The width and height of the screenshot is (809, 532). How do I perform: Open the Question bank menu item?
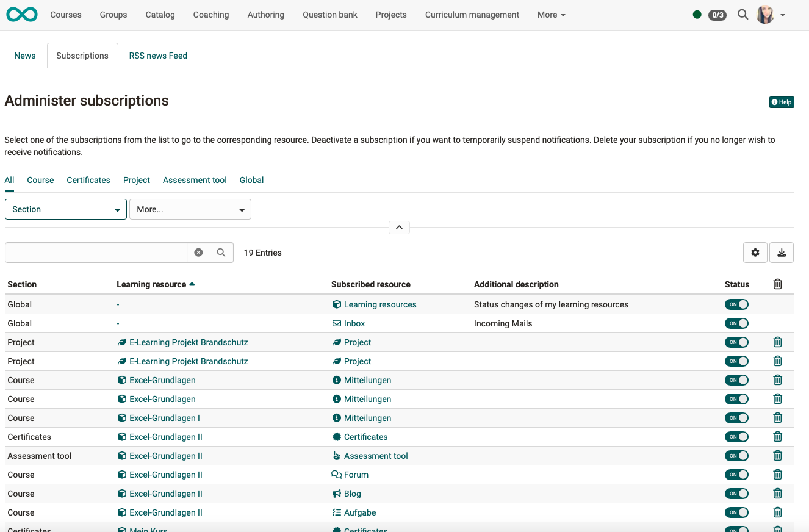click(x=329, y=15)
